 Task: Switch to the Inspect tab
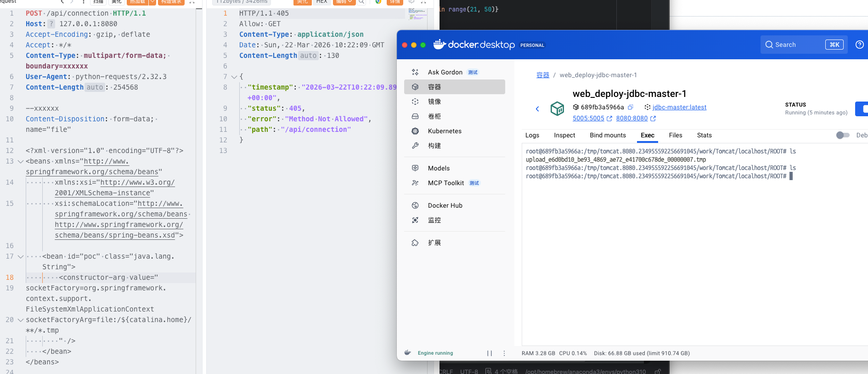564,135
